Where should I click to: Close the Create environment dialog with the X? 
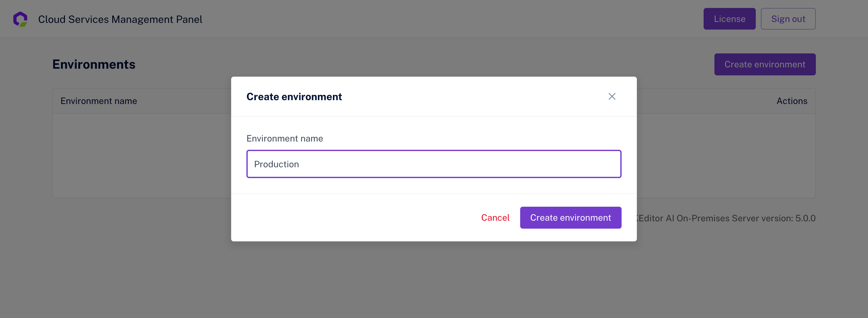pyautogui.click(x=612, y=96)
